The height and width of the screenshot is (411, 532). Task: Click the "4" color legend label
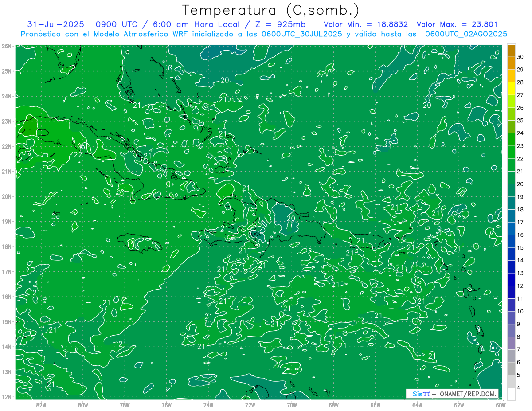(x=519, y=388)
